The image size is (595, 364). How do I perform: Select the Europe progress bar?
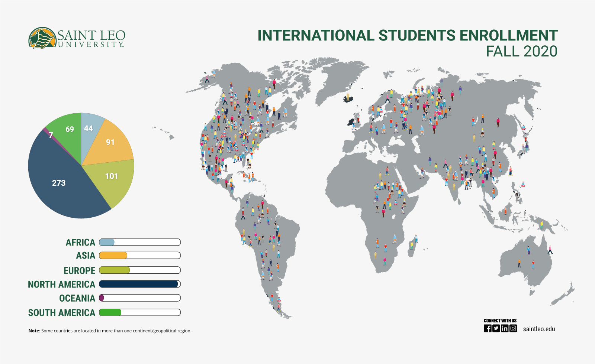(x=140, y=270)
